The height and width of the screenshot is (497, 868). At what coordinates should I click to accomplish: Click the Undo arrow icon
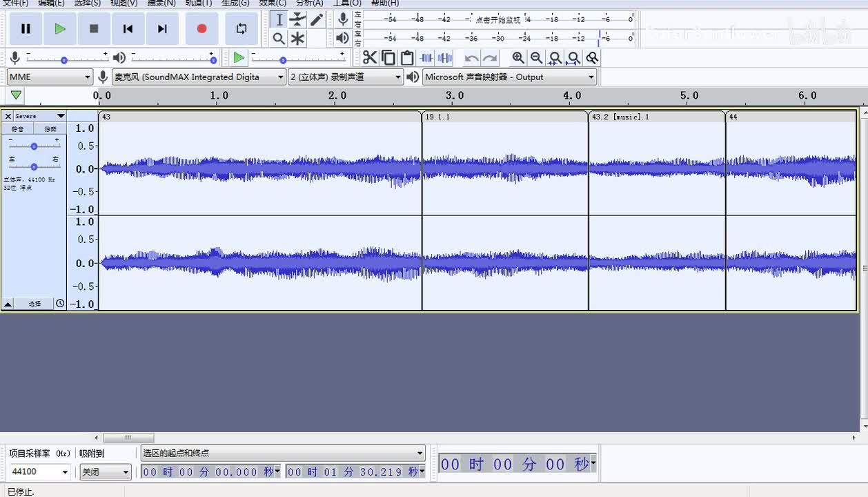(x=471, y=58)
